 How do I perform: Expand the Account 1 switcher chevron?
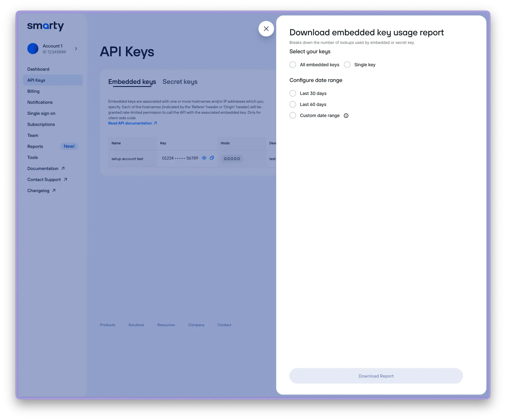point(76,49)
